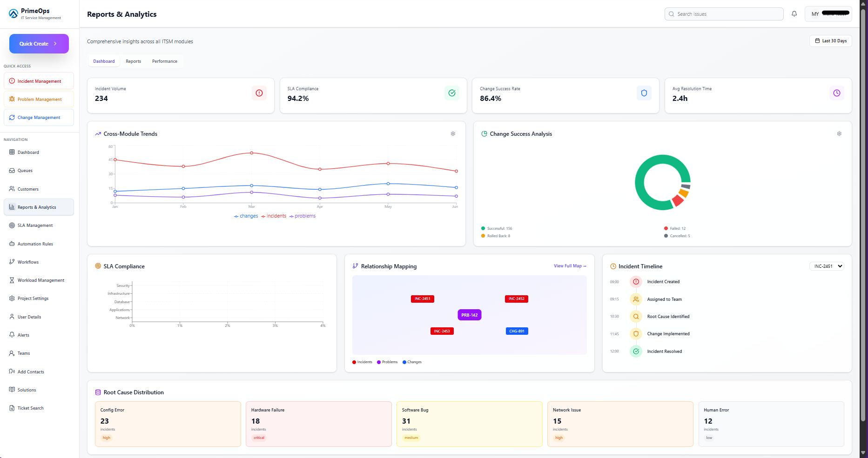
Task: Open notifications bell icon
Action: coord(794,14)
